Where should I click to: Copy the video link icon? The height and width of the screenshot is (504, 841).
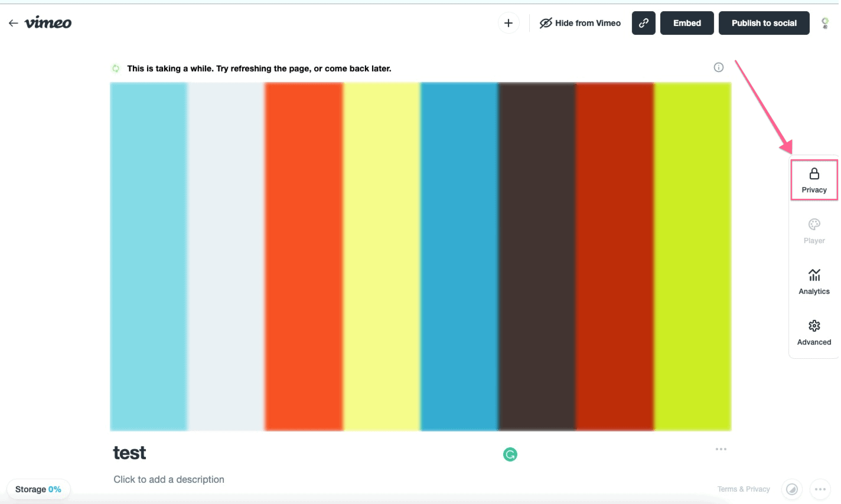643,23
